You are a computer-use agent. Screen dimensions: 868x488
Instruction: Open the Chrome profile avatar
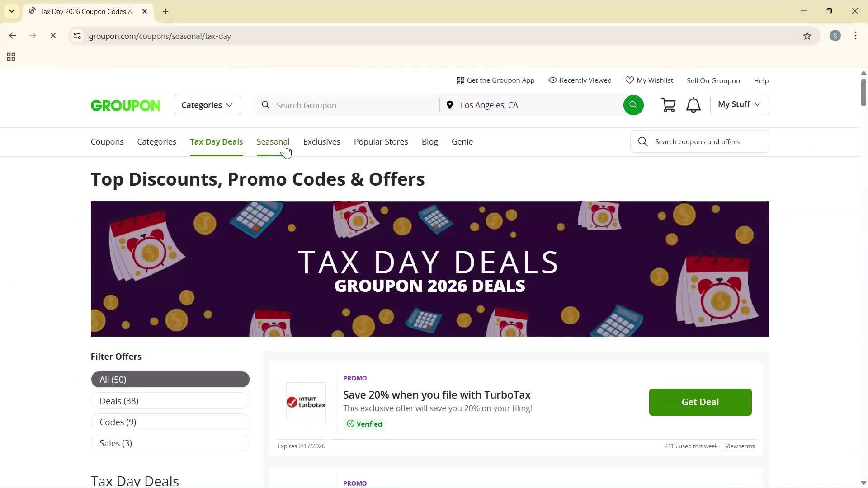[835, 36]
